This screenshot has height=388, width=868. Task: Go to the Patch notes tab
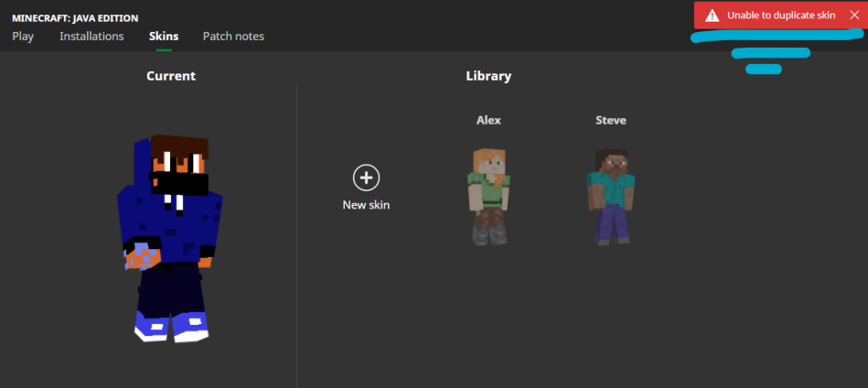coord(233,36)
